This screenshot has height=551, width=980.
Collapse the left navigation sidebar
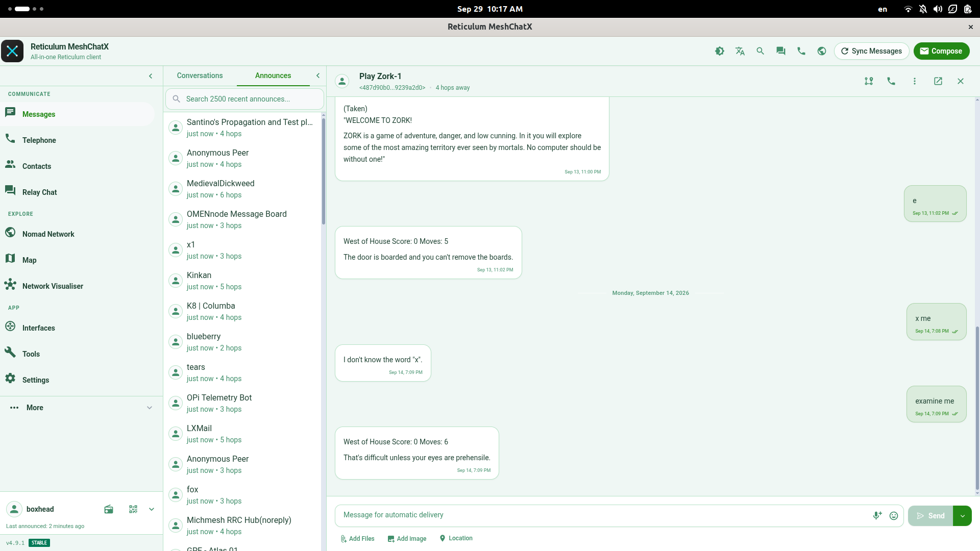coord(151,76)
